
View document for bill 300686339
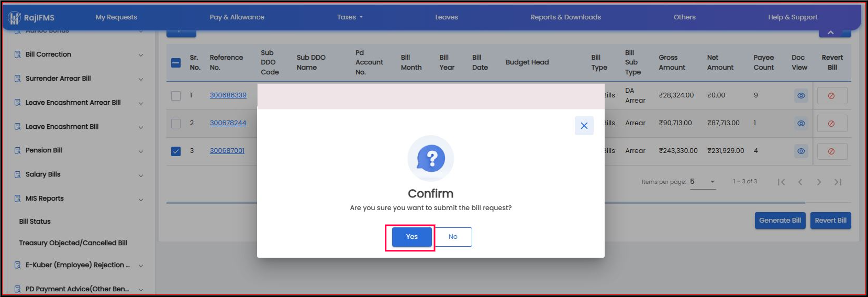(x=801, y=96)
